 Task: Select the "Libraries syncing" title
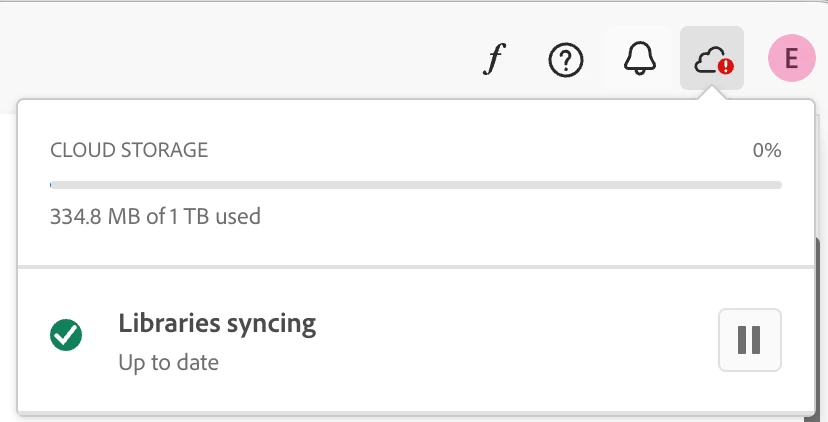coord(217,323)
